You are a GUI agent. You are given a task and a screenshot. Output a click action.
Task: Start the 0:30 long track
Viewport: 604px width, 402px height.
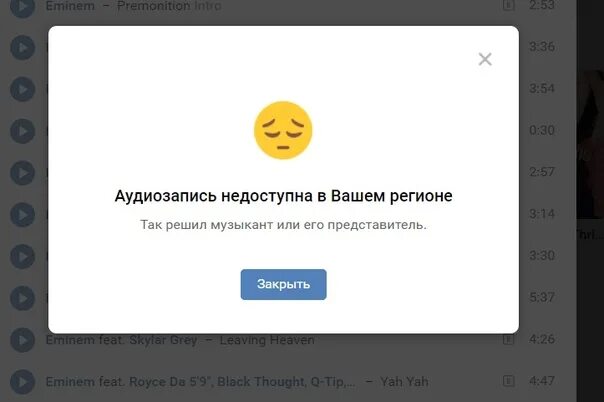(x=22, y=131)
